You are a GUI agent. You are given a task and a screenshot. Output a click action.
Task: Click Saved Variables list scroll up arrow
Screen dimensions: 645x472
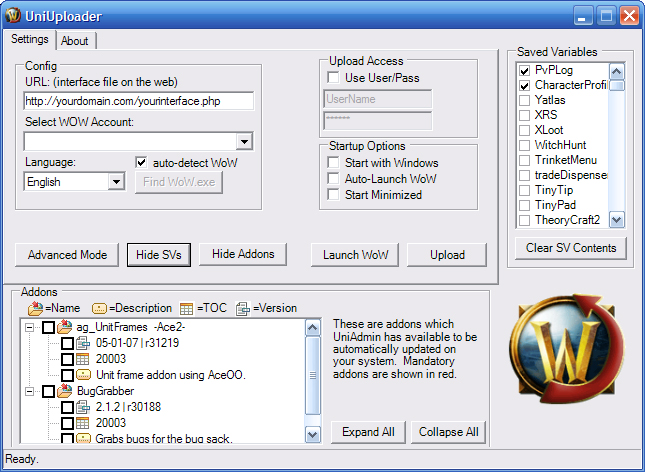coord(616,72)
